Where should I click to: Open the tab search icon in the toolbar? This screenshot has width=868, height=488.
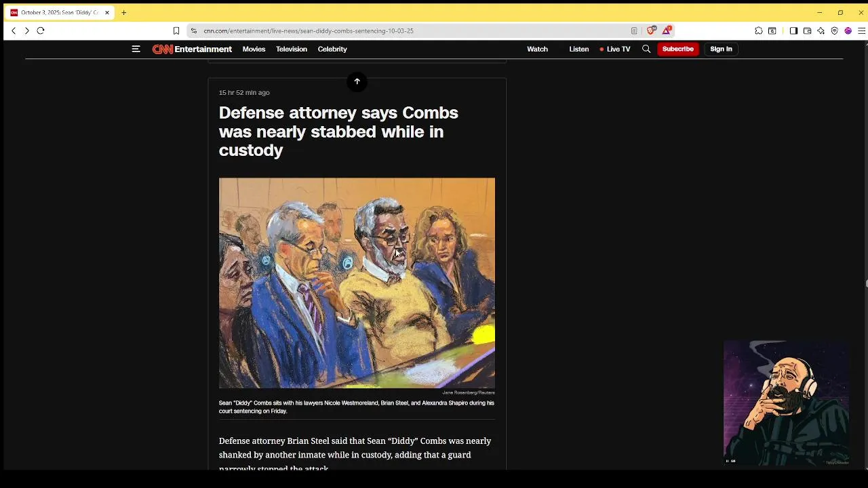tap(772, 30)
